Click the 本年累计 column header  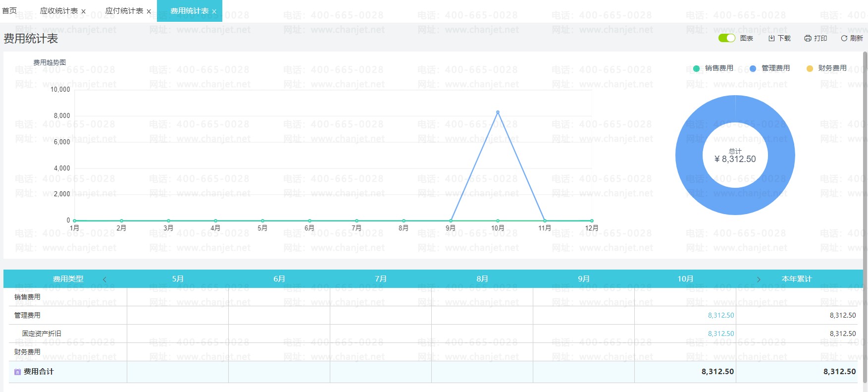[x=797, y=279]
